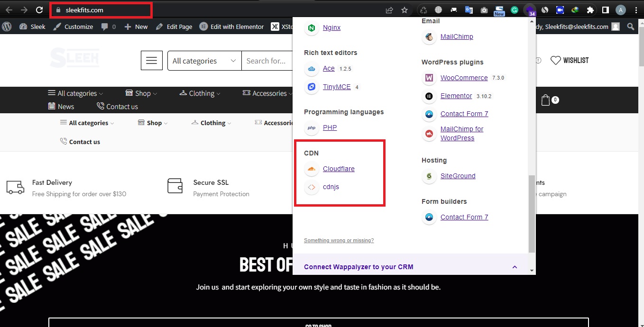This screenshot has height=327, width=644.
Task: Choose Edit Page in admin bar
Action: click(174, 27)
